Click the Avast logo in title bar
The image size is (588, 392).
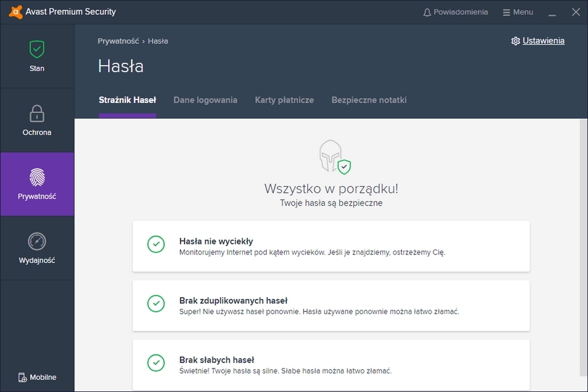point(12,12)
